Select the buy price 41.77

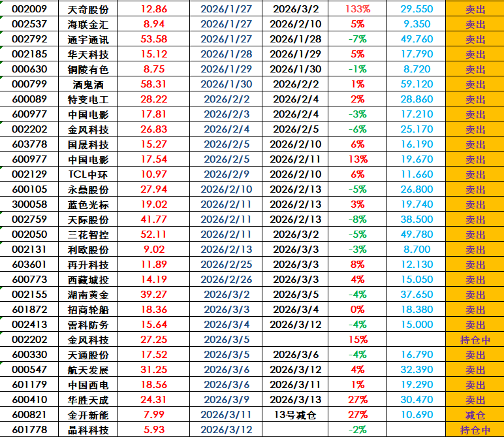point(154,219)
